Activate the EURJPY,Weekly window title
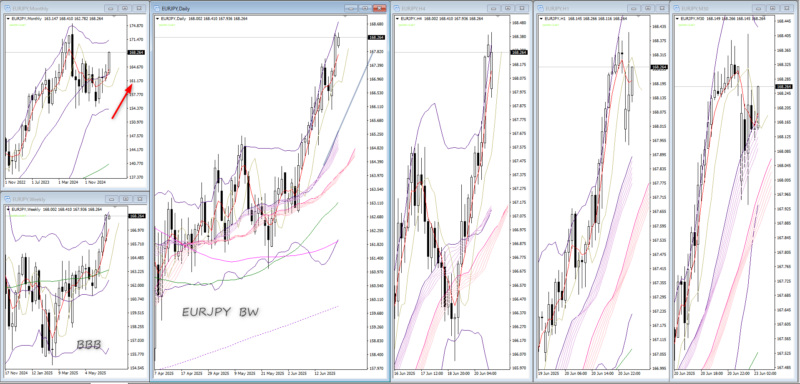This screenshot has width=800, height=384. tap(29, 199)
